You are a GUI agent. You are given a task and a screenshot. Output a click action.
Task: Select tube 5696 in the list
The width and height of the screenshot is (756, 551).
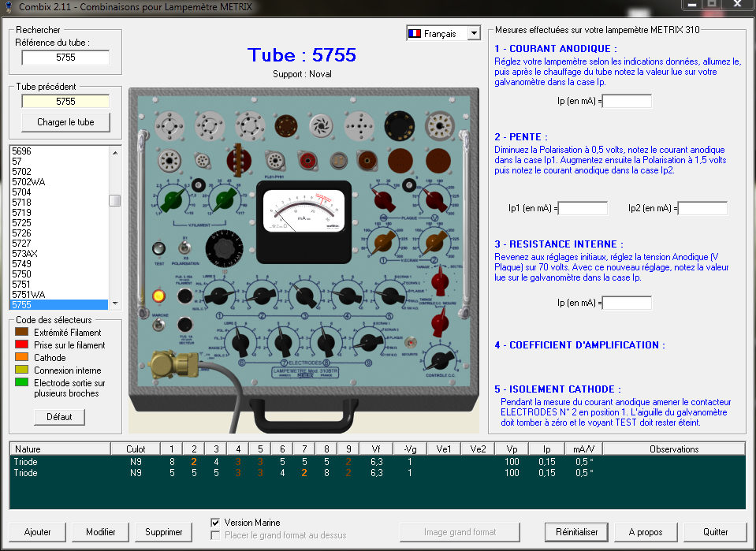tap(59, 151)
